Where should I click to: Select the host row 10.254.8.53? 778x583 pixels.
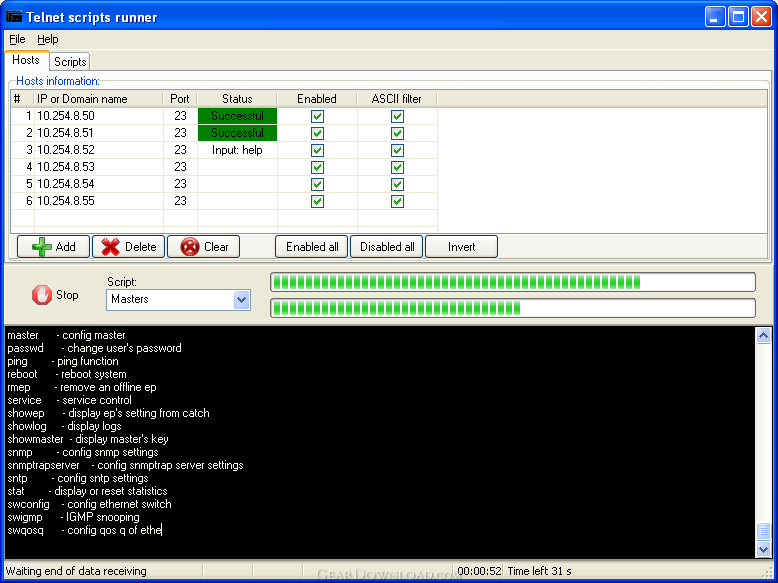coord(224,167)
